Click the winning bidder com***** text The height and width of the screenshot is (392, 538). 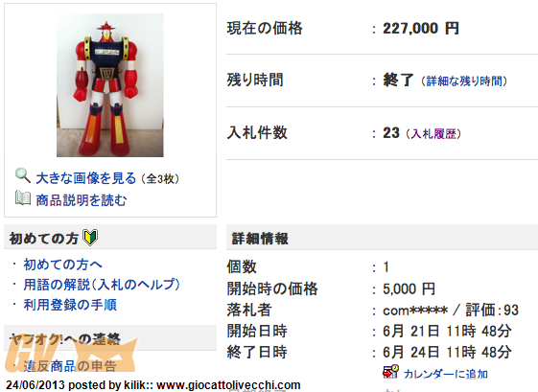pyautogui.click(x=415, y=311)
